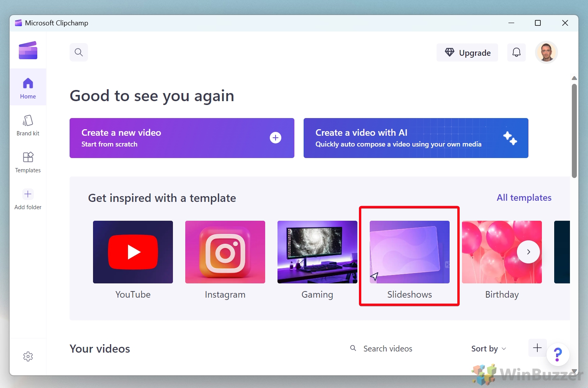The height and width of the screenshot is (388, 588).
Task: Click the Upgrade button
Action: pos(467,52)
